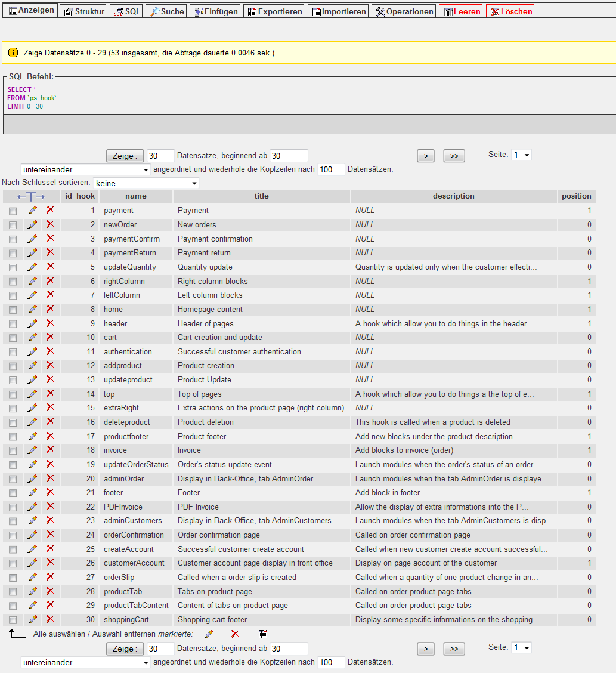Click the red delete X for newOrder row
The height and width of the screenshot is (673, 616).
[50, 224]
